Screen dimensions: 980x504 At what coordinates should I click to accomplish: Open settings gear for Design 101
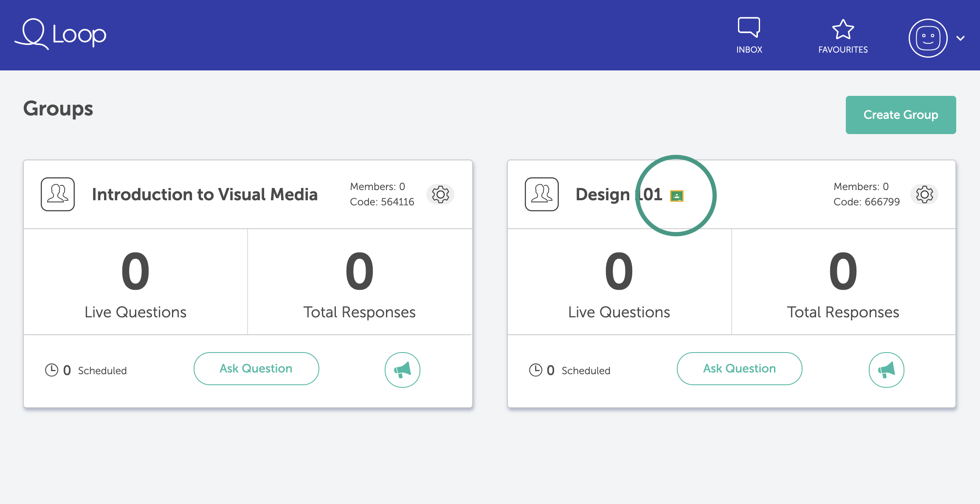point(924,195)
